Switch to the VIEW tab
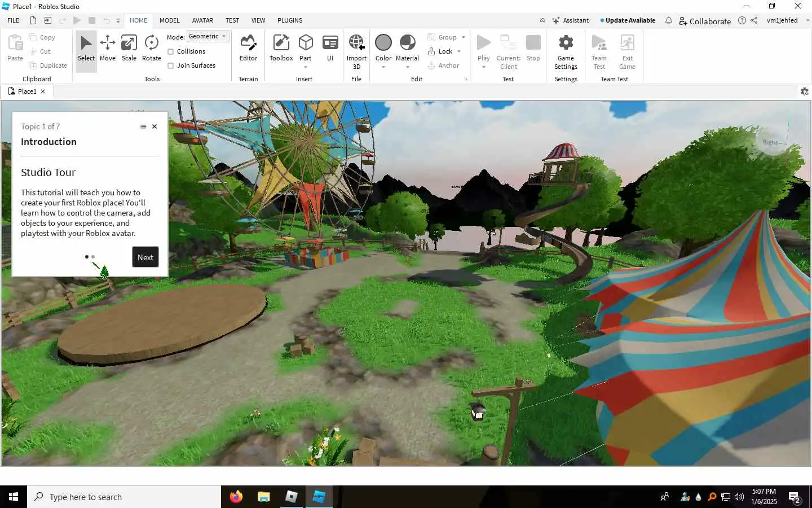 (258, 20)
